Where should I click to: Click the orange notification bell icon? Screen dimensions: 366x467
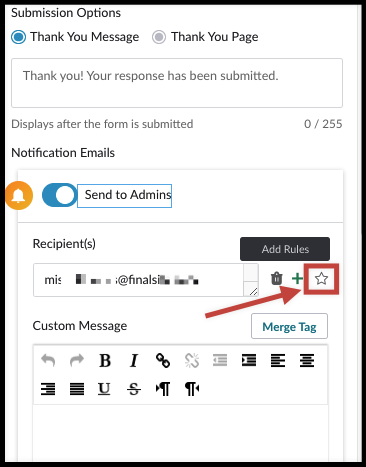[x=19, y=195]
